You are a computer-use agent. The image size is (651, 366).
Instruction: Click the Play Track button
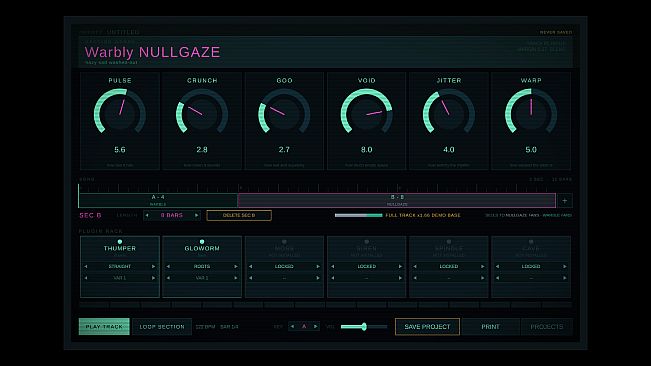(x=104, y=327)
